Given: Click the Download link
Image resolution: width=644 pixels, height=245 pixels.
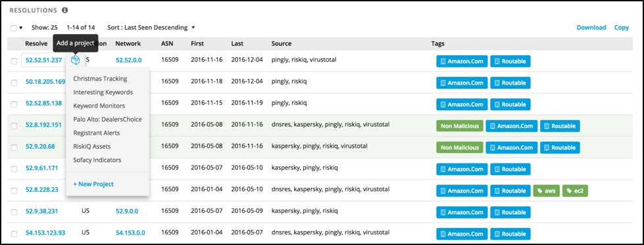Looking at the screenshot, I should click(x=591, y=28).
